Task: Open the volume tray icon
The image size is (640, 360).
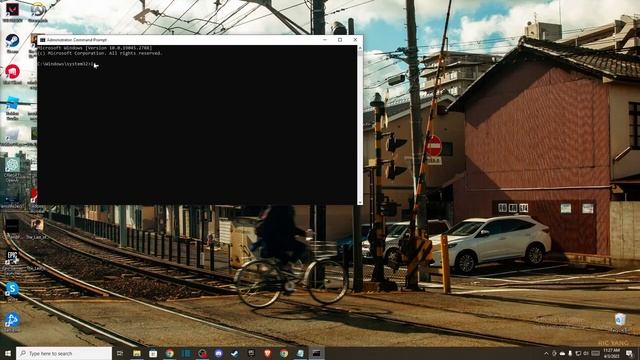Action: tap(586, 353)
